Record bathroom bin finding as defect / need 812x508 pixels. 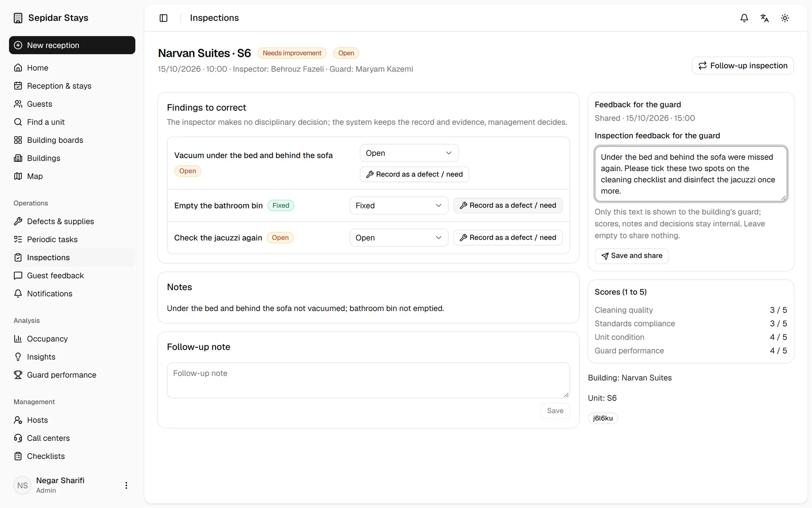tap(507, 205)
